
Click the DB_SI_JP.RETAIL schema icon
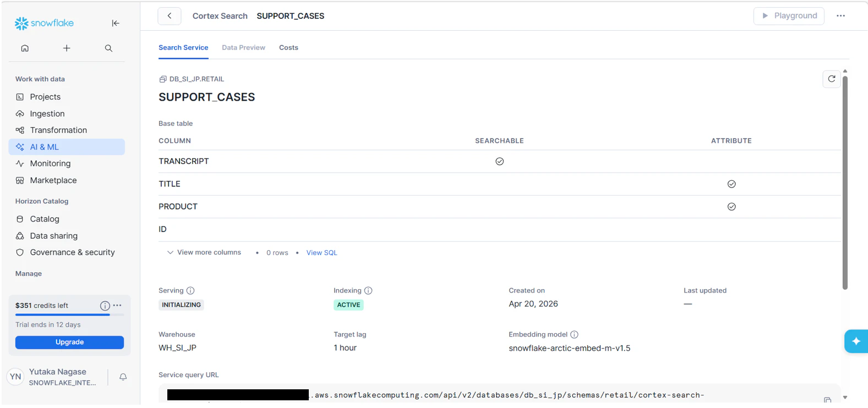point(163,79)
